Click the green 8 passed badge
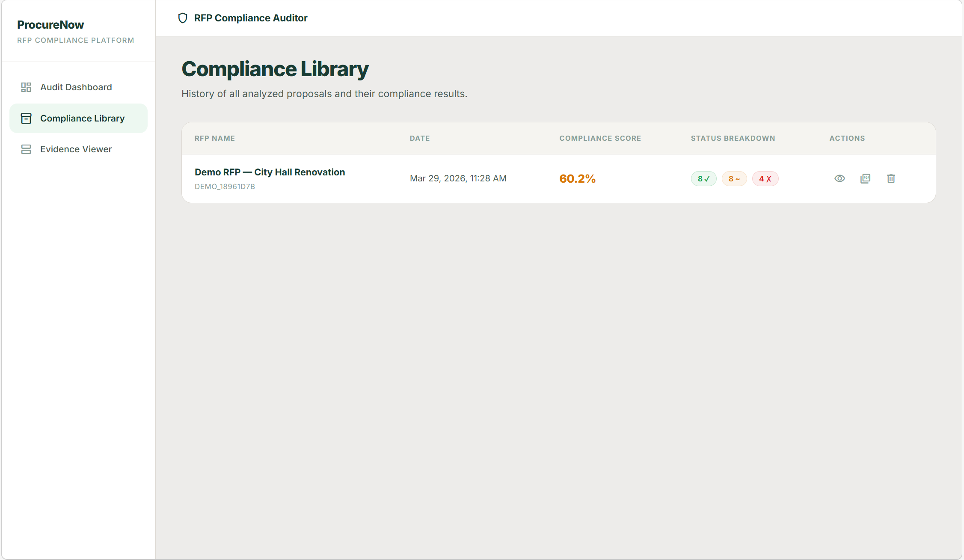Image resolution: width=964 pixels, height=560 pixels. (703, 179)
